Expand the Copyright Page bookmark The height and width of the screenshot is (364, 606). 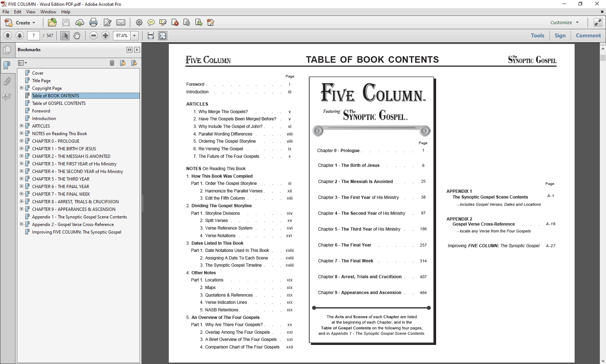click(21, 88)
